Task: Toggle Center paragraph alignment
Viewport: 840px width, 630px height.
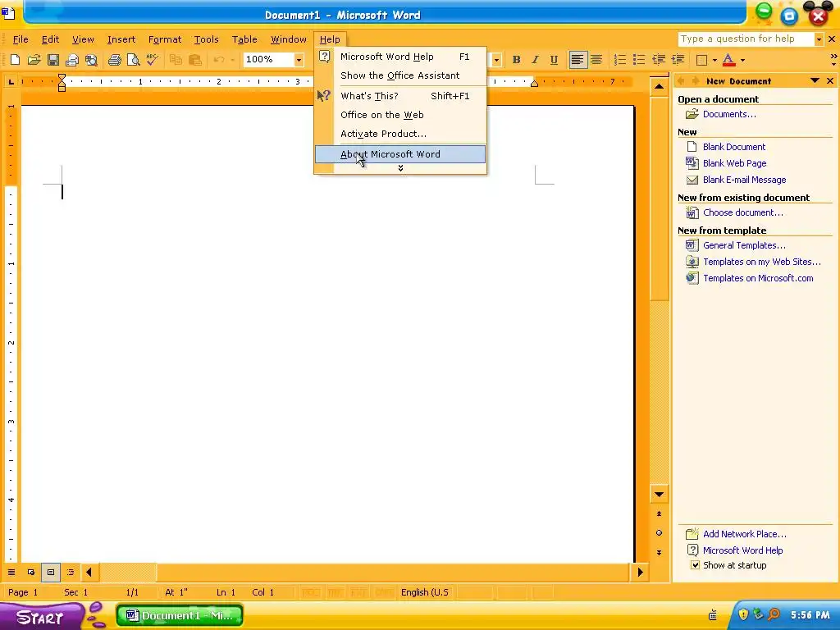Action: click(x=596, y=60)
